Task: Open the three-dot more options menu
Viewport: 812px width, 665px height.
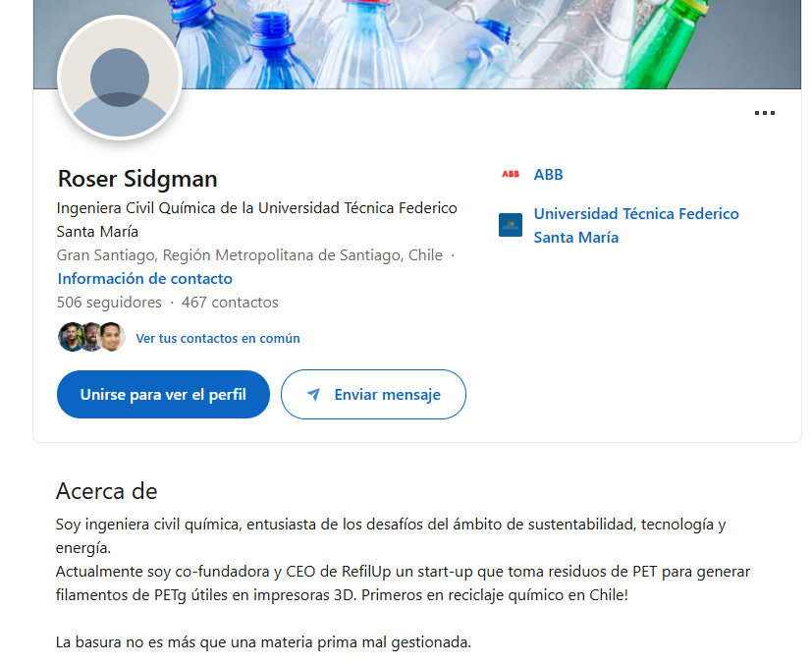Action: (x=765, y=113)
